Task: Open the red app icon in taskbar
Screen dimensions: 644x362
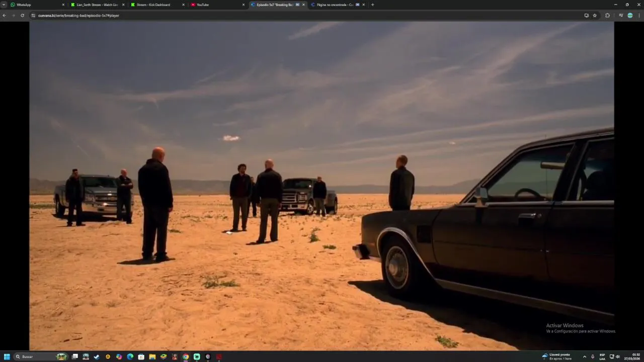Action: (x=219, y=357)
